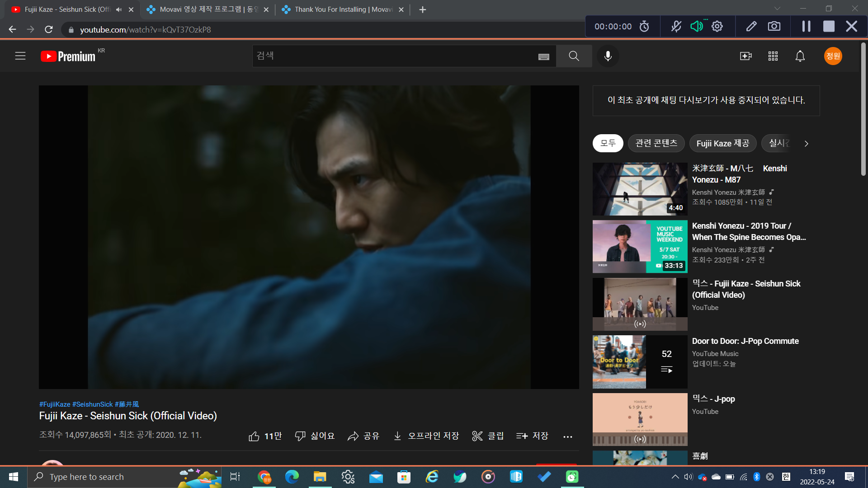This screenshot has width=868, height=488.
Task: Click the recorder pencil drawing tool
Action: pyautogui.click(x=751, y=26)
